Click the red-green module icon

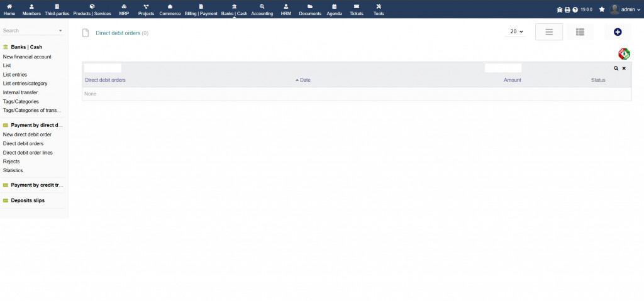pos(624,54)
